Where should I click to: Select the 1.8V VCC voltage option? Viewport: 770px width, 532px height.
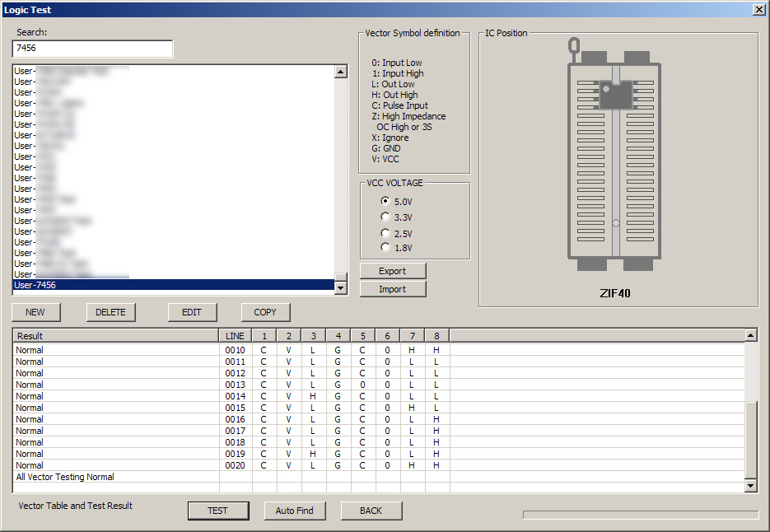pyautogui.click(x=385, y=247)
